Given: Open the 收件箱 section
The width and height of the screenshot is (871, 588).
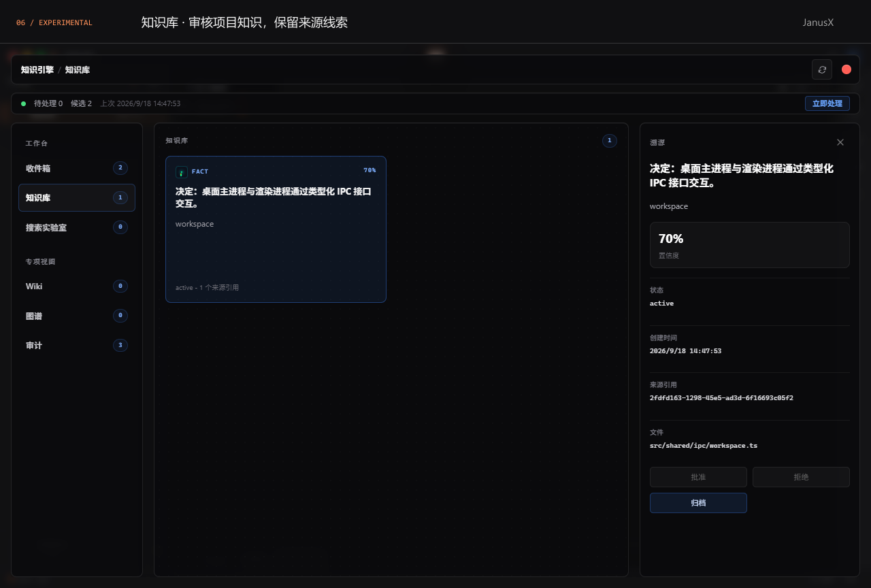Looking at the screenshot, I should 77,168.
